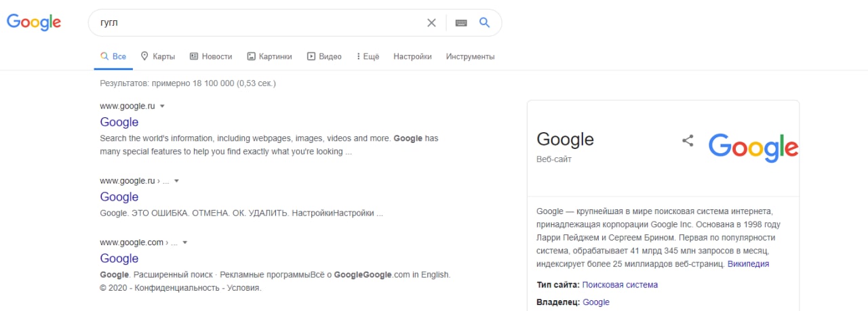Expand the arrow next to www.google.com › ... result

click(x=184, y=243)
